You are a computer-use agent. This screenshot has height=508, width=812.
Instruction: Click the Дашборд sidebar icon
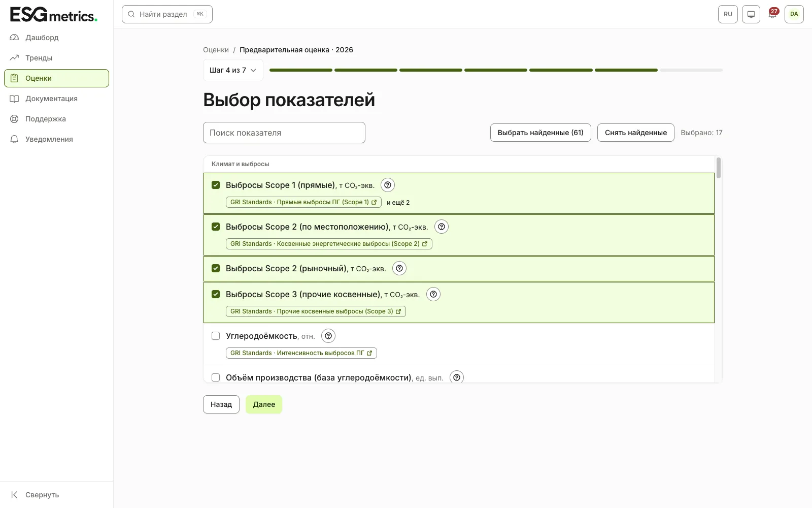tap(14, 38)
